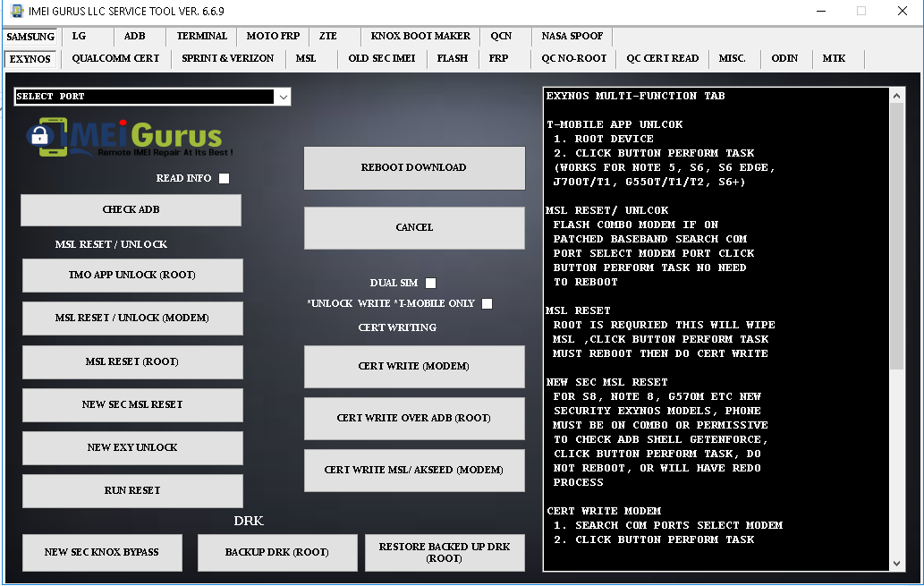This screenshot has height=586, width=924.
Task: Select the ODIN sub-tab
Action: [784, 58]
